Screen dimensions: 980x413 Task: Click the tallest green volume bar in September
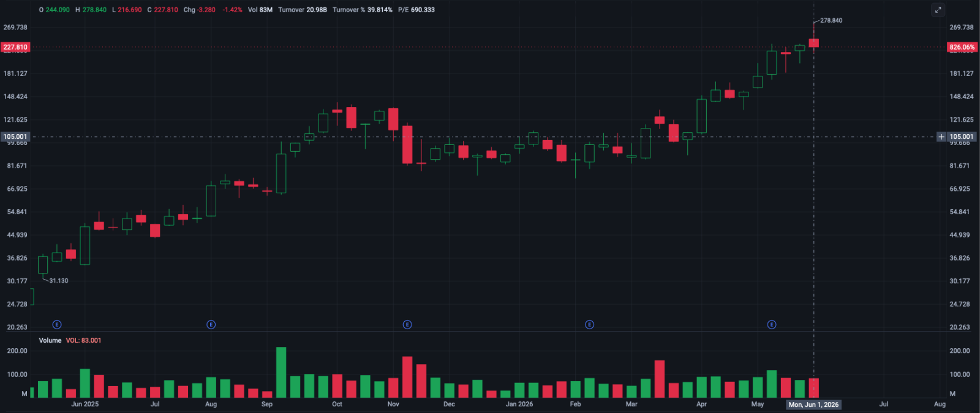click(x=281, y=372)
